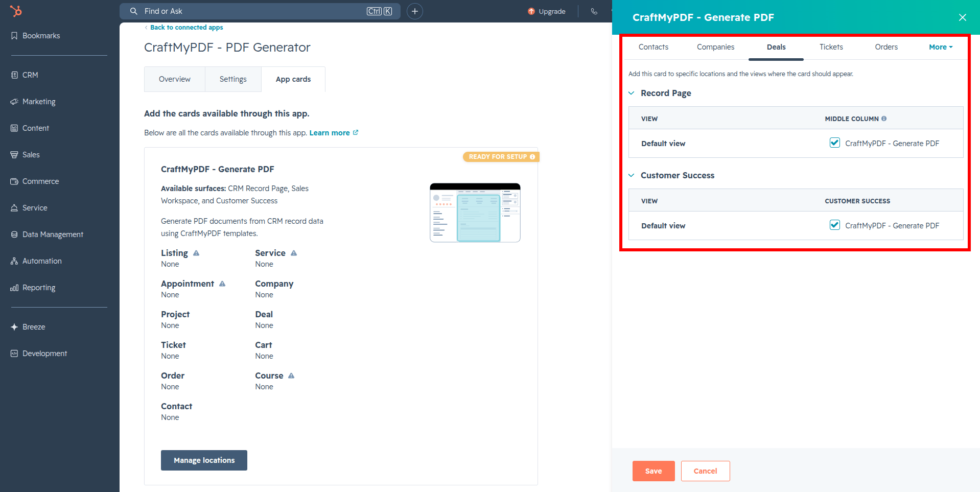
Task: Click the app card preview thumbnail
Action: (475, 213)
